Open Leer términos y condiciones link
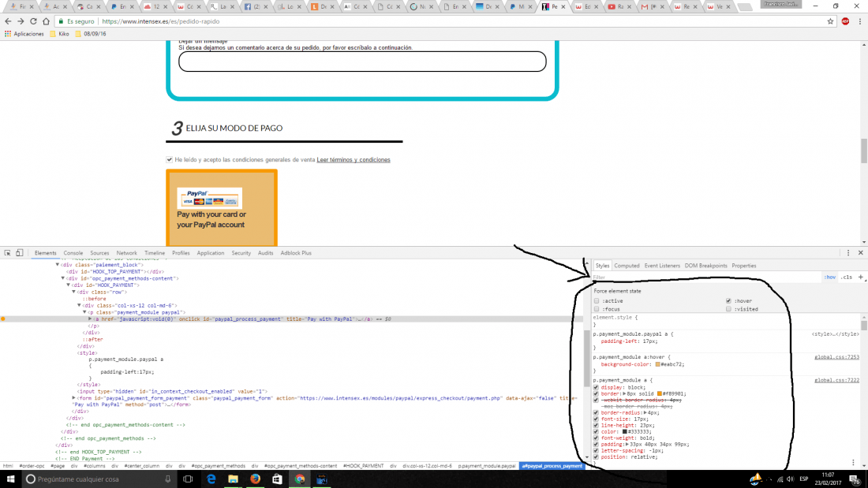 coord(354,160)
